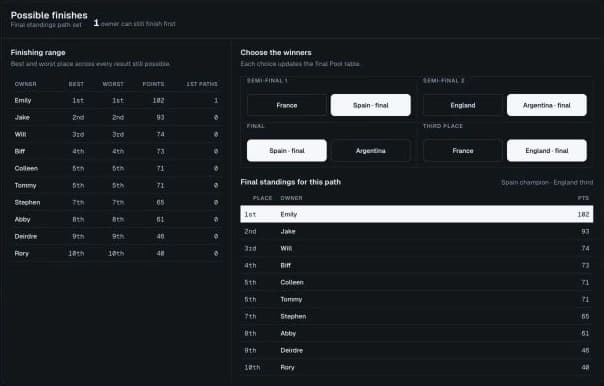Select Rory in the Finishing range table
Image resolution: width=604 pixels, height=386 pixels.
click(116, 253)
